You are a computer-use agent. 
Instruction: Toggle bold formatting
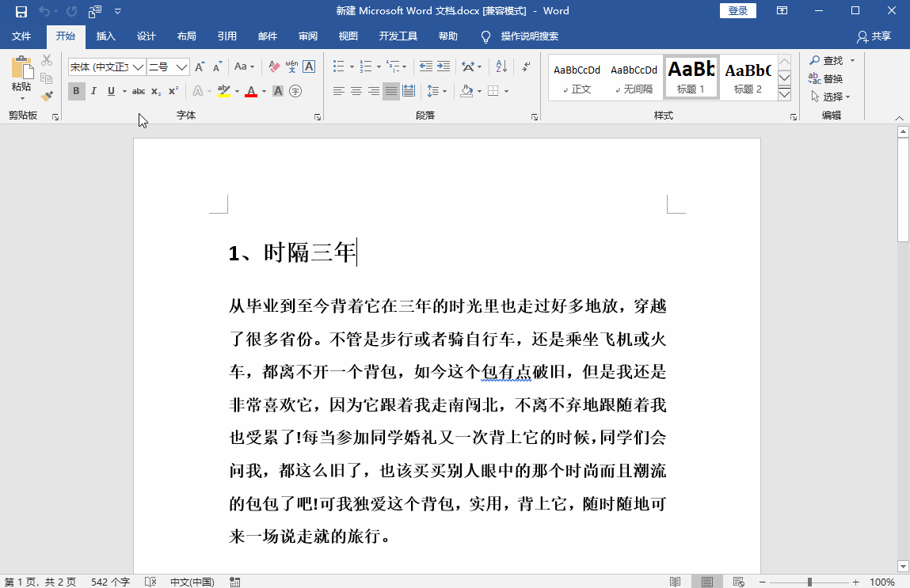[76, 91]
